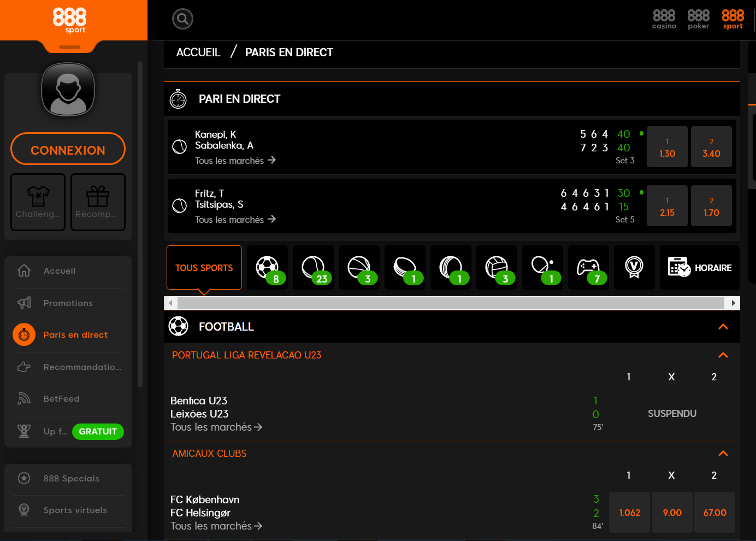The height and width of the screenshot is (541, 756).
Task: Click ACCUEIL breadcrumb link
Action: tap(198, 52)
